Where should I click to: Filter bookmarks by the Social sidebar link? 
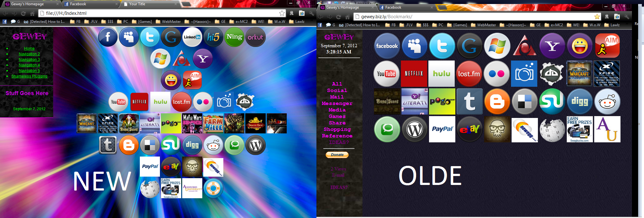coord(337,90)
